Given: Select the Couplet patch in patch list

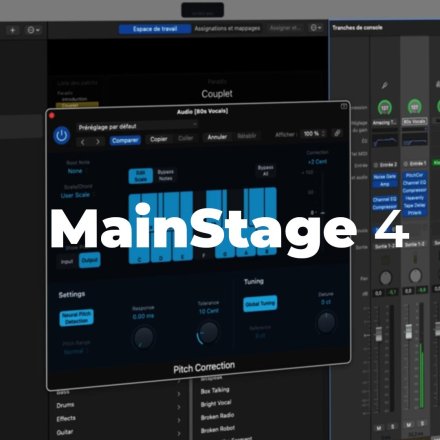Looking at the screenshot, I should click(77, 105).
